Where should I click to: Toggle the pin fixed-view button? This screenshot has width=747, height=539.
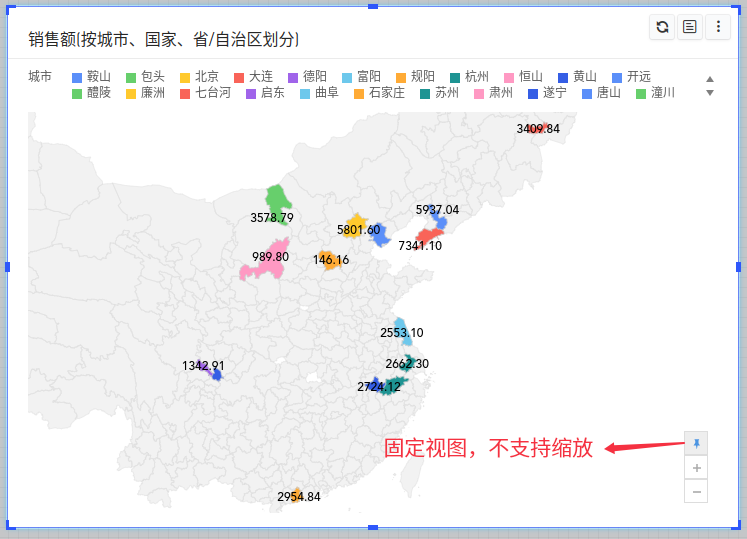coord(696,443)
